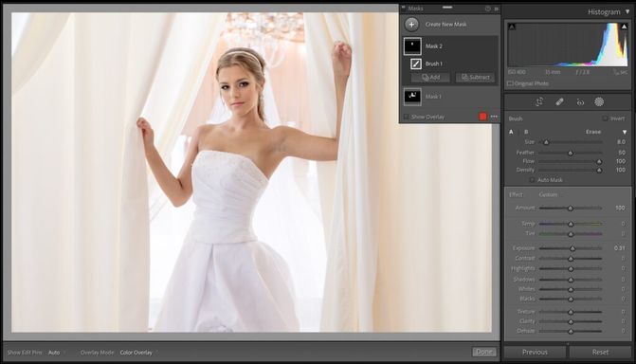Click the red overlay color swatch
The width and height of the screenshot is (636, 364).
pyautogui.click(x=482, y=117)
